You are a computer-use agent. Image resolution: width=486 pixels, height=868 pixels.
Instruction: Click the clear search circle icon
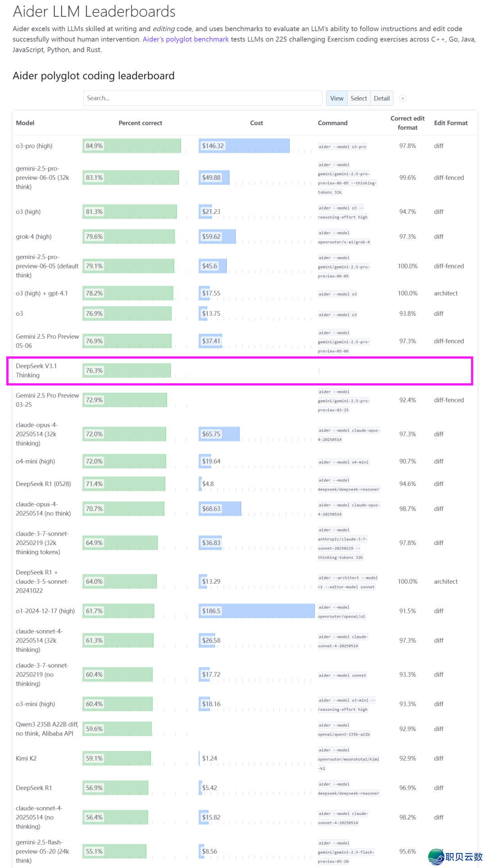(403, 98)
